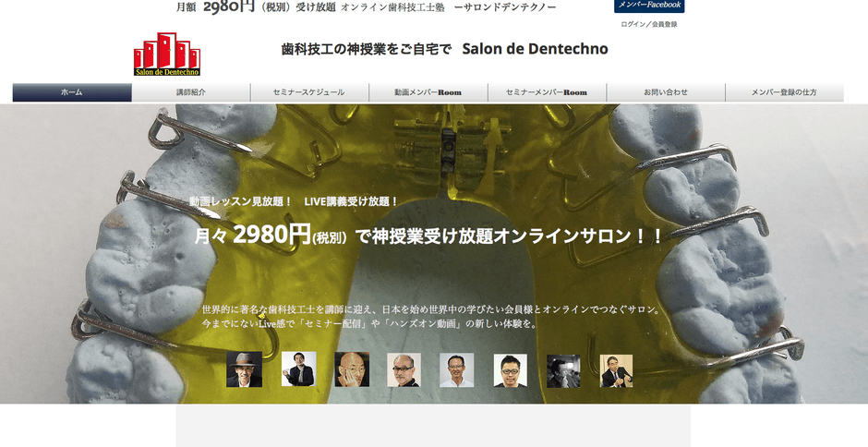Click fourth instructor photo, man with glasses and goatee
Viewport: 868px width, 447px height.
point(404,369)
